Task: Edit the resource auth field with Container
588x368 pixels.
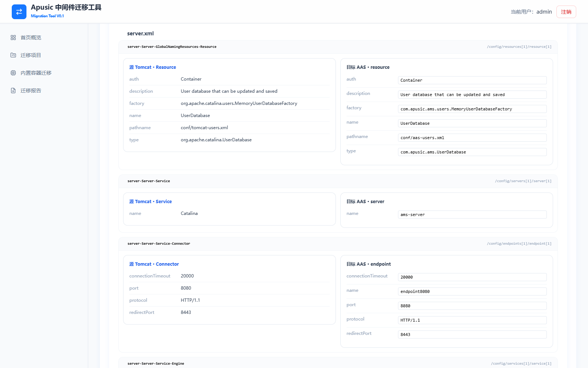Action: 472,80
